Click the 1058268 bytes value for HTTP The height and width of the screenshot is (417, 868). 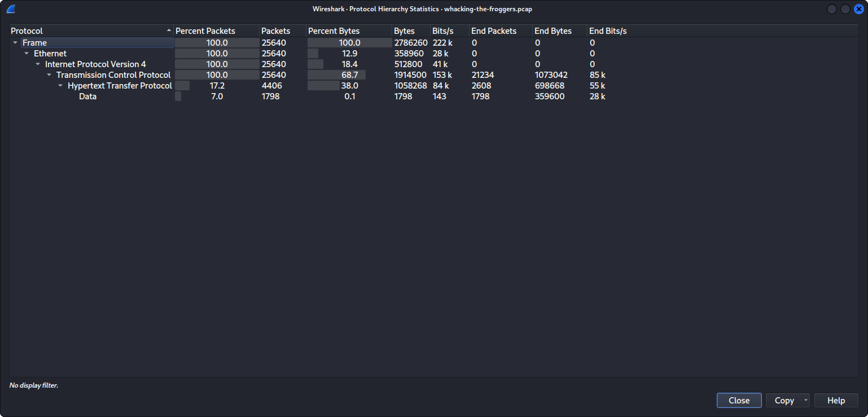[410, 86]
